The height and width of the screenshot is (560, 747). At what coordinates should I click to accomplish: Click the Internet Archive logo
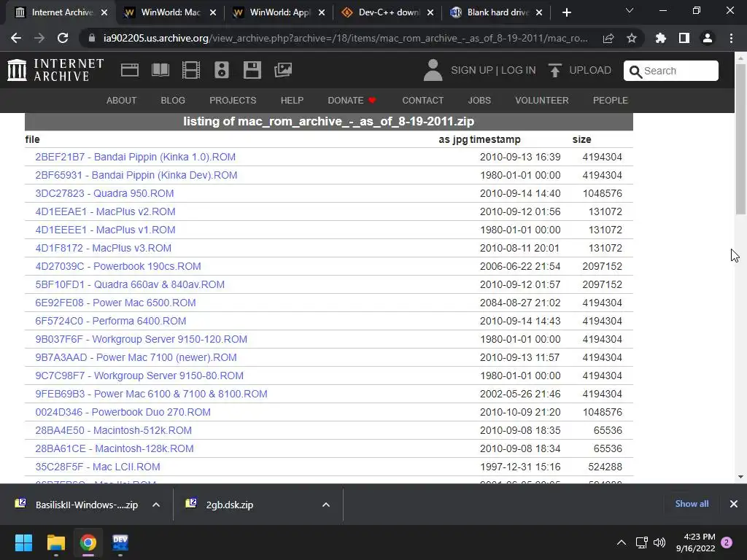55,70
